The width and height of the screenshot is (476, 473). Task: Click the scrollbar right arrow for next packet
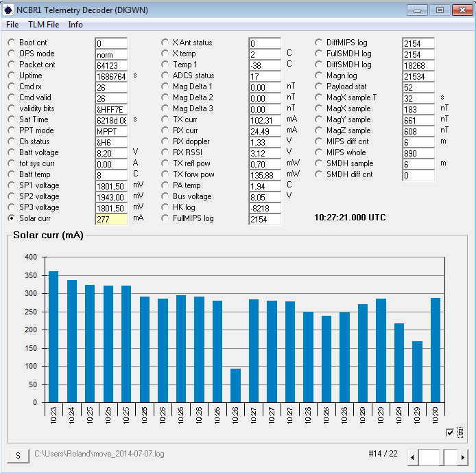464,457
